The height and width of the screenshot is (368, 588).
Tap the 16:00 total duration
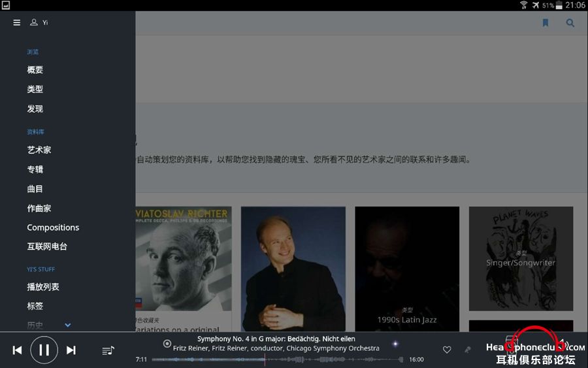pos(416,360)
